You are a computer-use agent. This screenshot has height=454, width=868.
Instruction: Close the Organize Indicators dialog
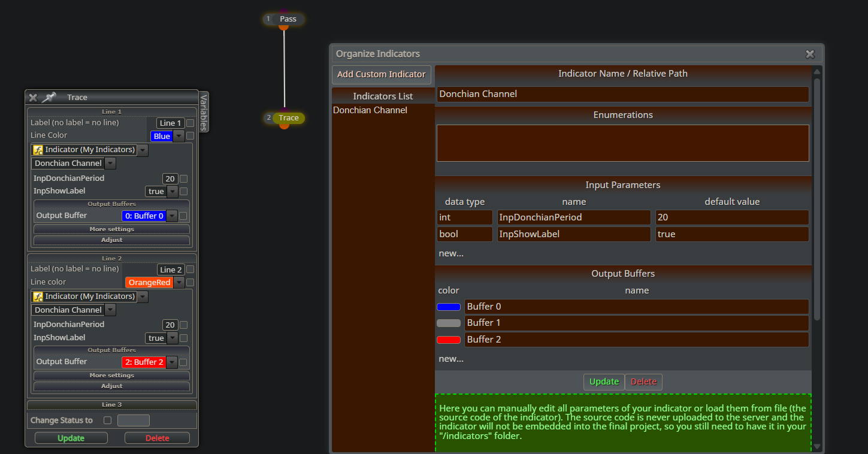pos(810,54)
